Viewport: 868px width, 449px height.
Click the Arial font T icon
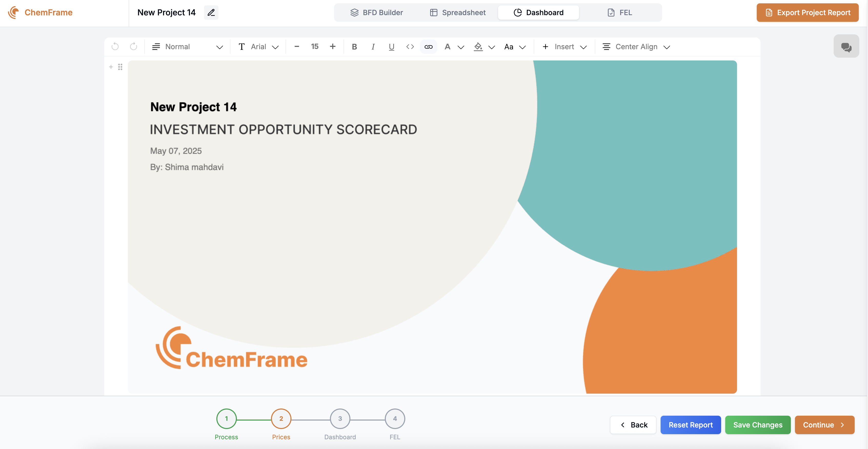(241, 46)
